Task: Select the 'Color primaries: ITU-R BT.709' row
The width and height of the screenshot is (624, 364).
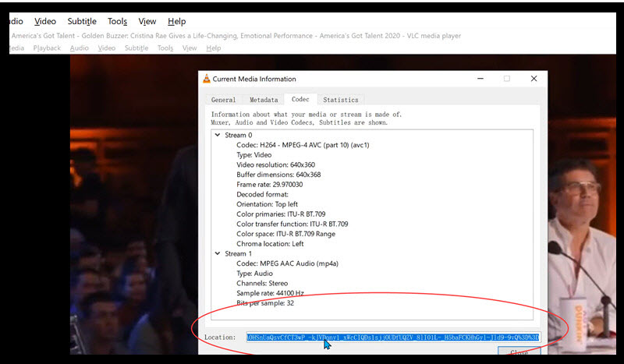Action: pos(281,214)
